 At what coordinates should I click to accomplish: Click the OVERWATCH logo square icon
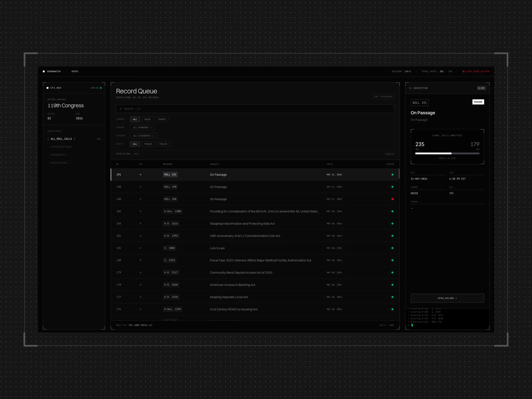click(x=44, y=72)
